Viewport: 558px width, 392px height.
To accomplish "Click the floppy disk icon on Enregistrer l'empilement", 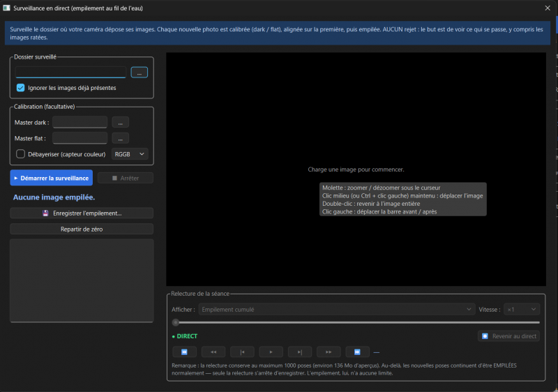I will coord(45,213).
